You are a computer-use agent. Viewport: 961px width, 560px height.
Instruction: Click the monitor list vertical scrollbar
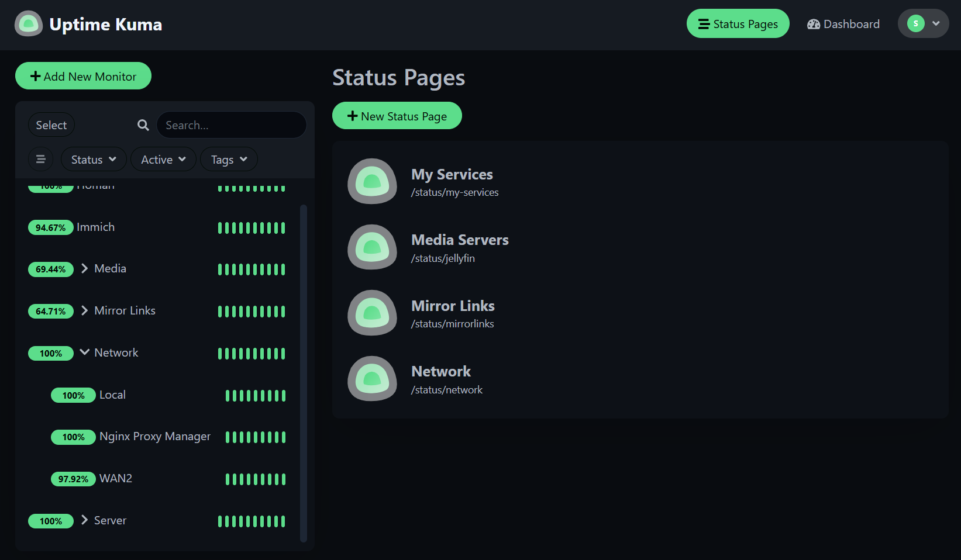pos(303,373)
